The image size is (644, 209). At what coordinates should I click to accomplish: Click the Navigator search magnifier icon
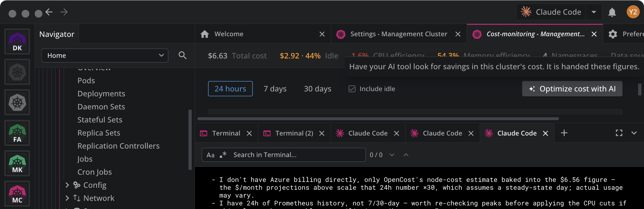click(x=183, y=55)
